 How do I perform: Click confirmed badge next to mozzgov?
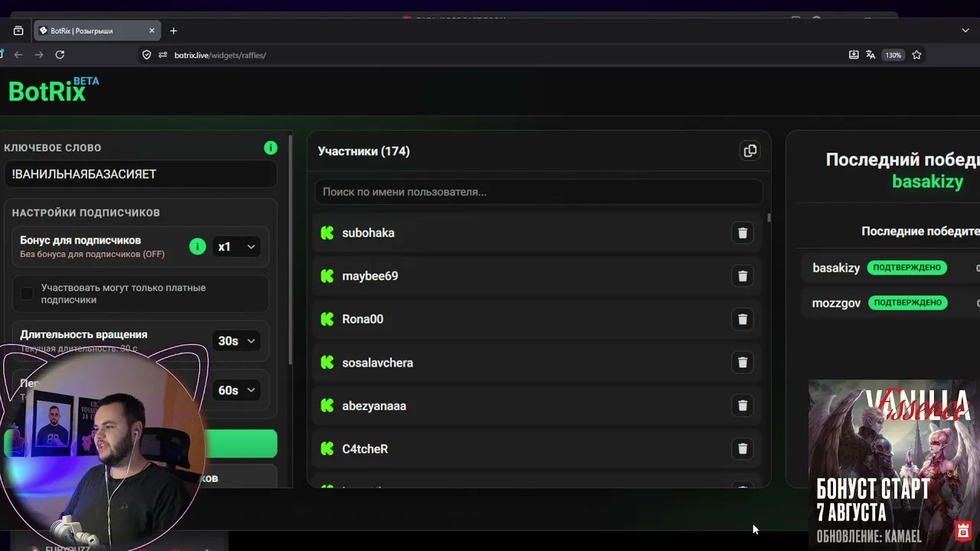click(x=907, y=303)
